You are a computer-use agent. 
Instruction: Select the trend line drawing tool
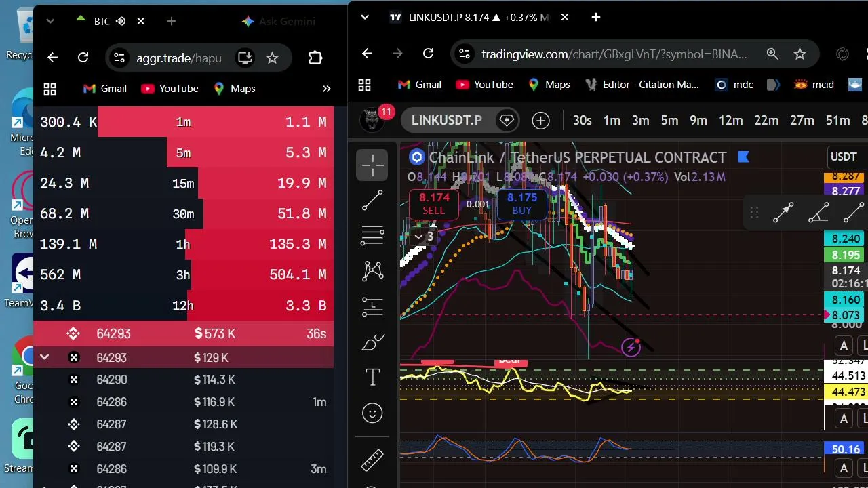tap(372, 201)
